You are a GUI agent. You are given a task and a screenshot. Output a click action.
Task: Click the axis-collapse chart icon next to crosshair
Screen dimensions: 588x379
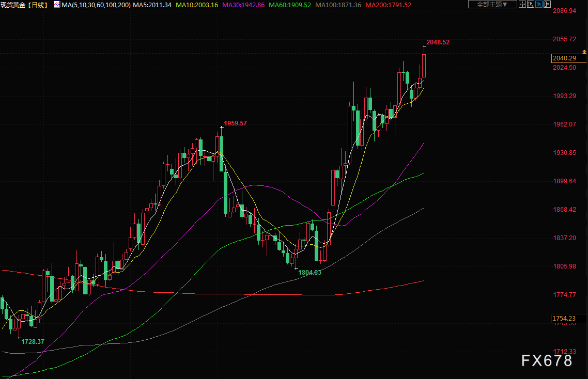click(x=530, y=5)
